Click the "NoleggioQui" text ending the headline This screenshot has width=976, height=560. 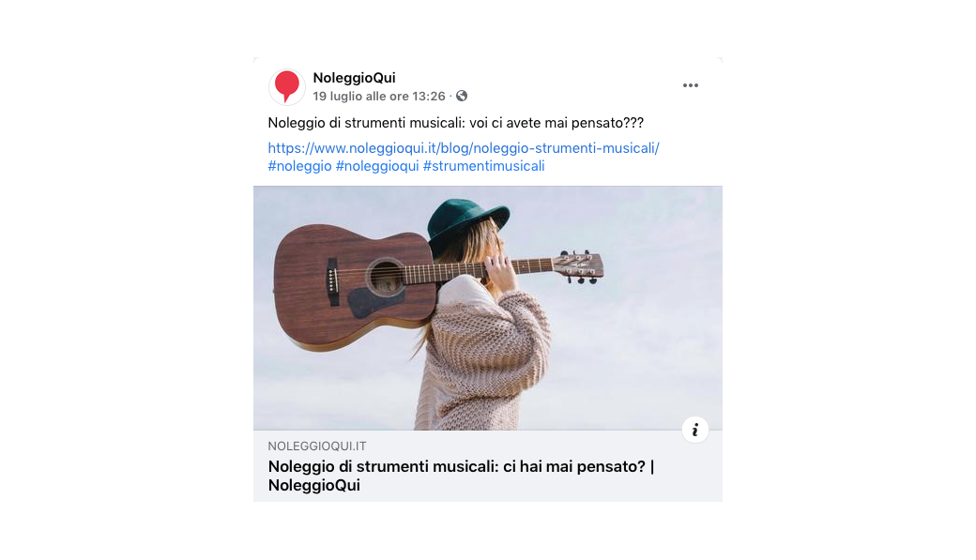(x=313, y=485)
